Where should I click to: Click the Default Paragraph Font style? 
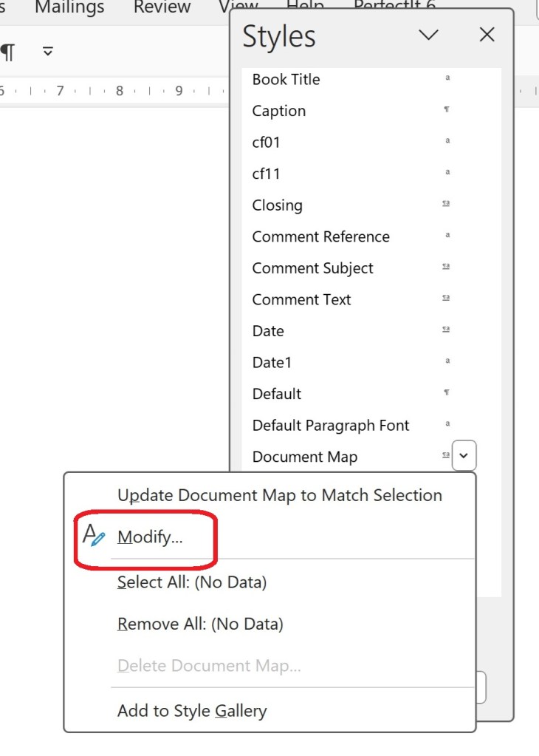coord(330,425)
